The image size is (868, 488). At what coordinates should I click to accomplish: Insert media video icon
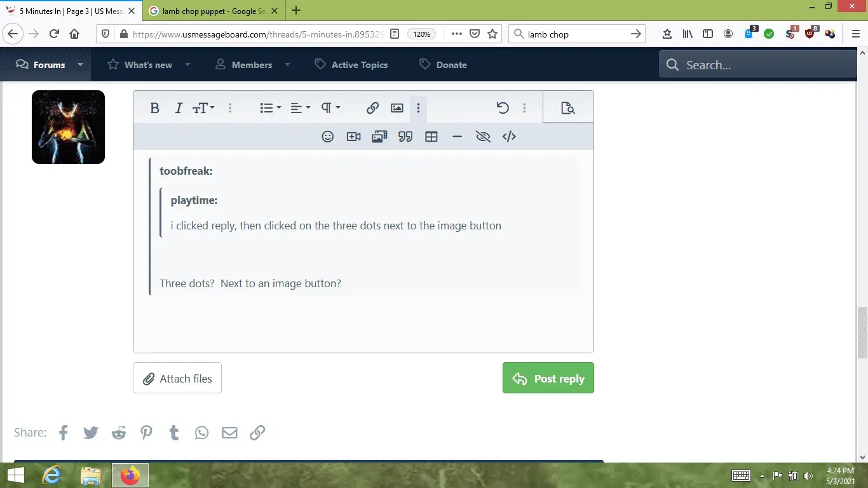tap(353, 137)
